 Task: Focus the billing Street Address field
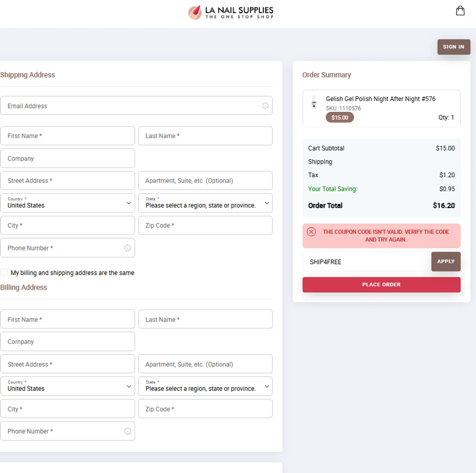click(x=68, y=364)
